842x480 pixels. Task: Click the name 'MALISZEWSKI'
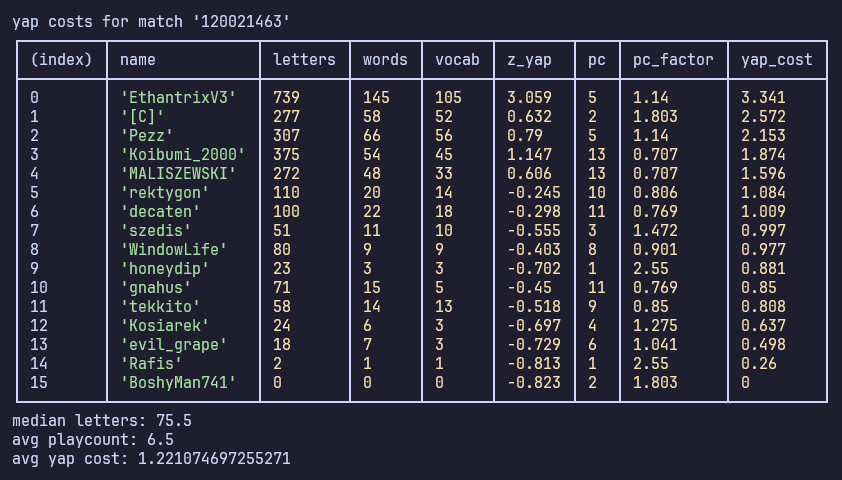pyautogui.click(x=178, y=173)
